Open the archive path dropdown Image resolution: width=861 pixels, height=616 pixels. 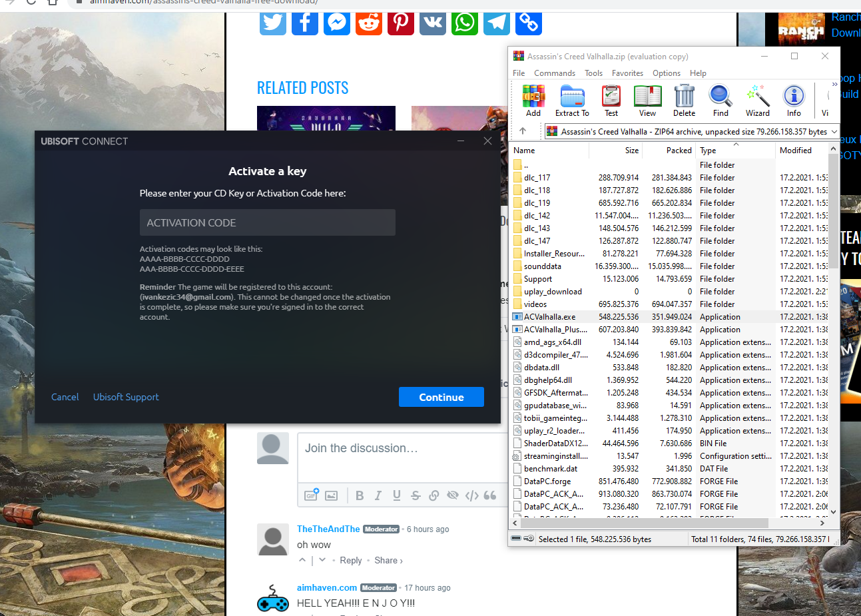tap(833, 131)
